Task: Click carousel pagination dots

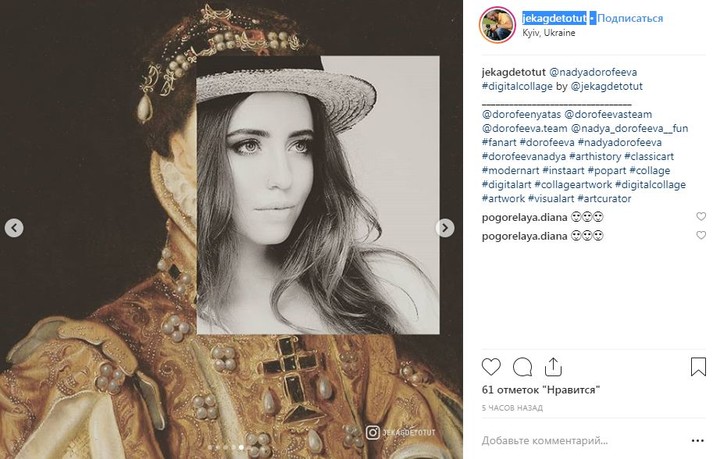Action: [x=231, y=447]
